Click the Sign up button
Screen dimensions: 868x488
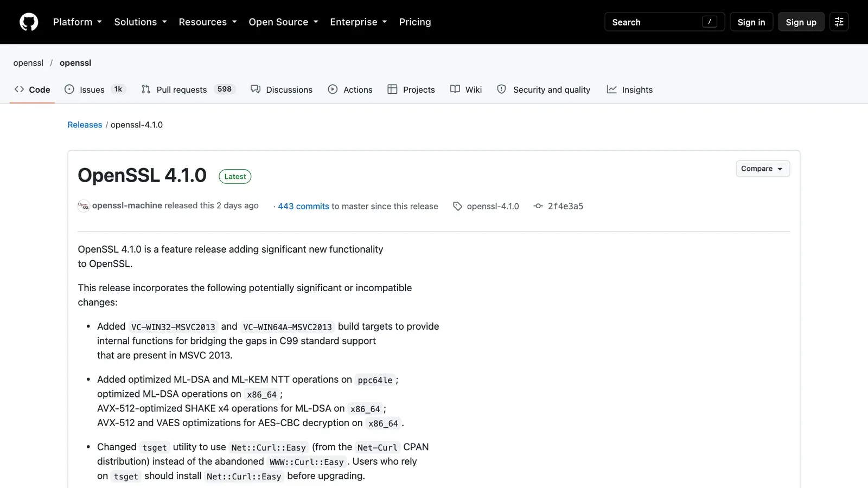[801, 22]
